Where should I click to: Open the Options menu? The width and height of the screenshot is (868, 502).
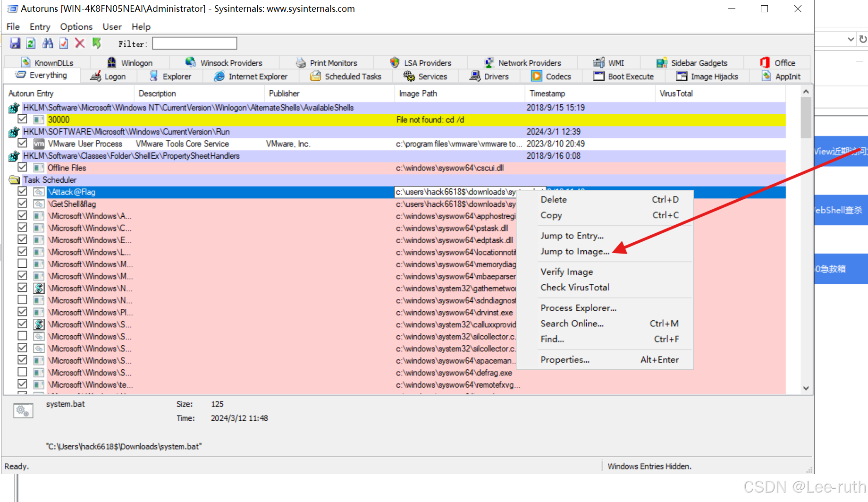[x=76, y=26]
